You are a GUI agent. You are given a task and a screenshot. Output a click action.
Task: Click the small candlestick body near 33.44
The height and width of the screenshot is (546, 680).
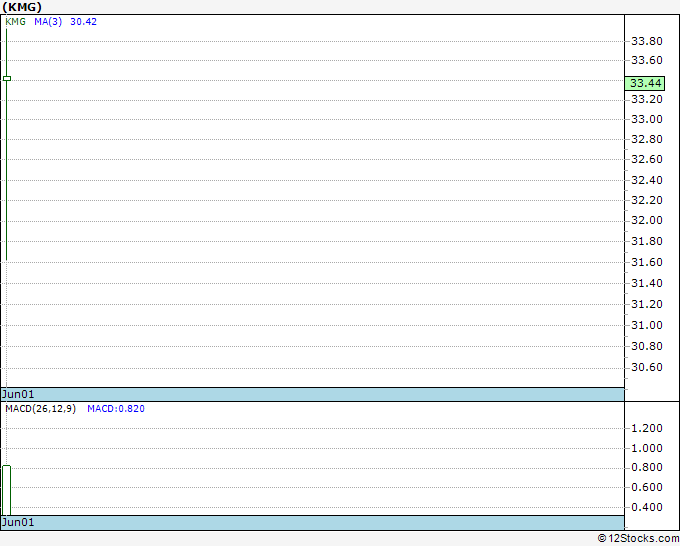click(7, 78)
